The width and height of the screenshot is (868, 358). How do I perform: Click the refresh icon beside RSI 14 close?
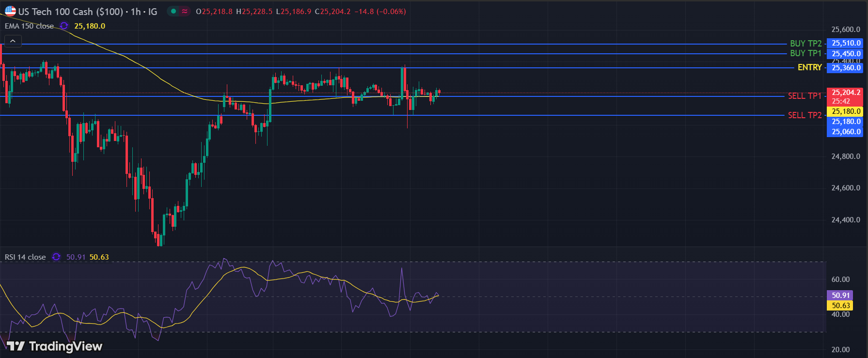(x=56, y=257)
